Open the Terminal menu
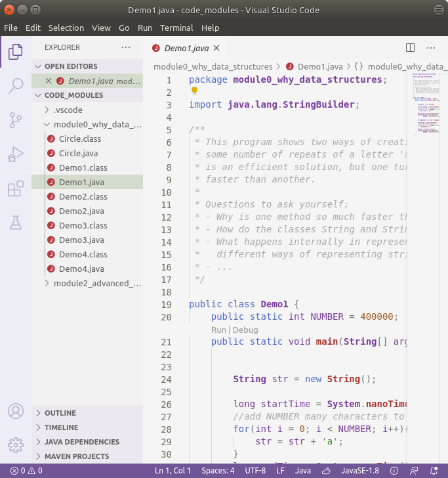The width and height of the screenshot is (448, 478). point(176,28)
